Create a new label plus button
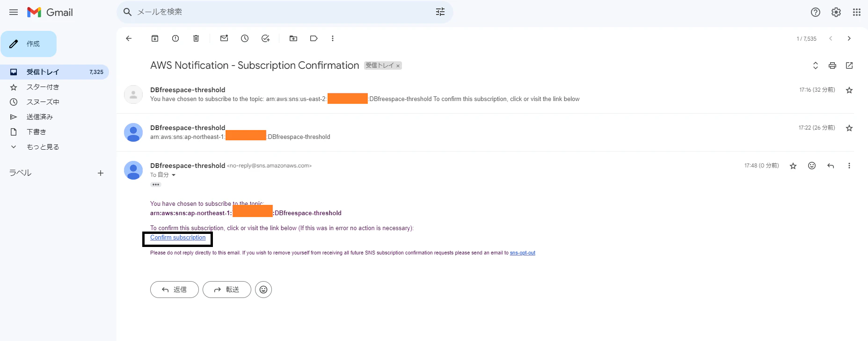The height and width of the screenshot is (341, 868). 101,173
